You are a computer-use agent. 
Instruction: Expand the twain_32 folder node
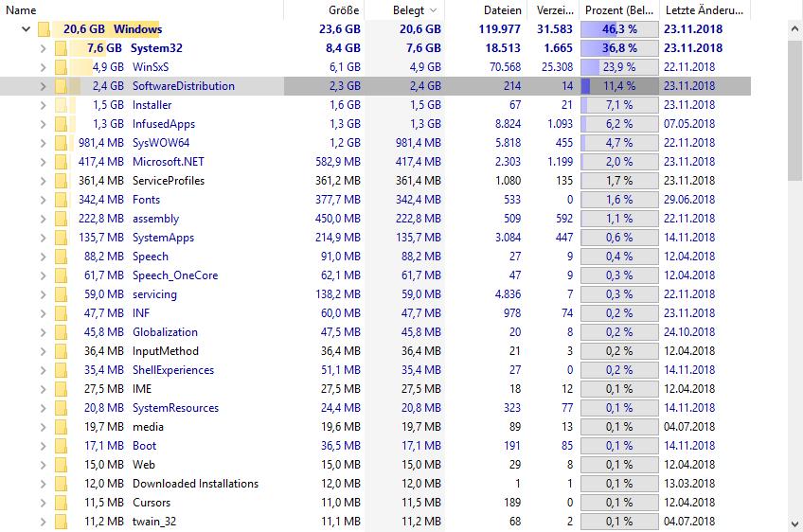pos(43,523)
